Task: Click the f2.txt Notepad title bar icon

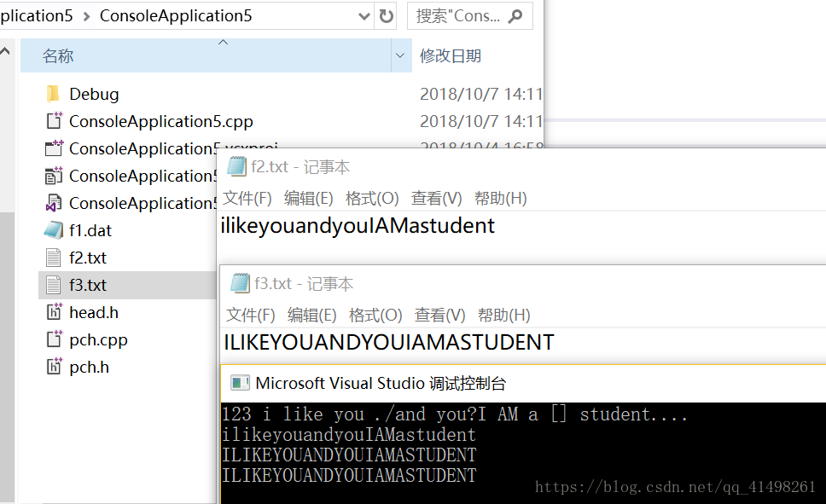Action: tap(236, 167)
